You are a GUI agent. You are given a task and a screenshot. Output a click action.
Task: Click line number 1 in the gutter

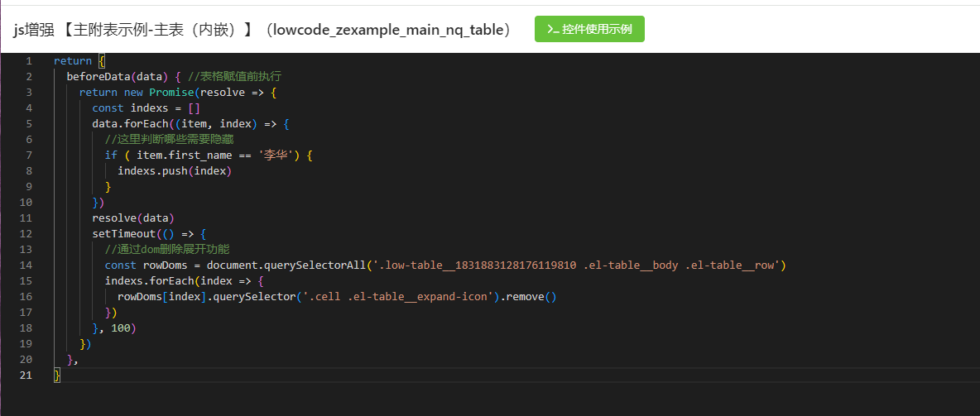pos(29,61)
